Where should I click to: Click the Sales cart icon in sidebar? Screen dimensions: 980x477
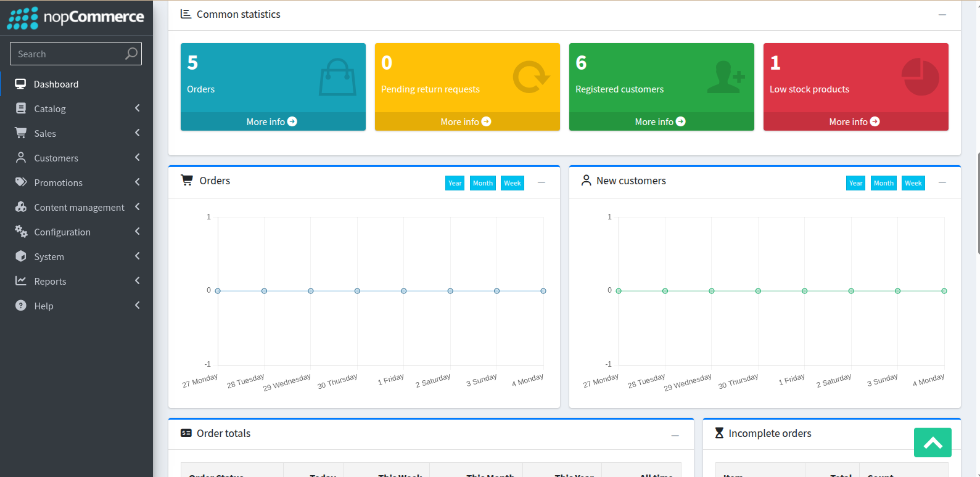click(21, 132)
